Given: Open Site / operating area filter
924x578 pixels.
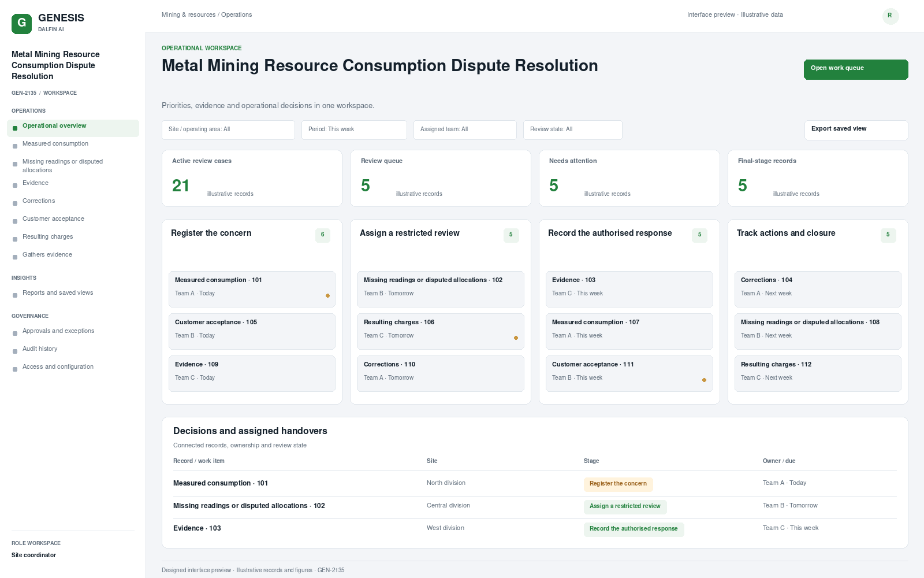Looking at the screenshot, I should click(x=228, y=129).
